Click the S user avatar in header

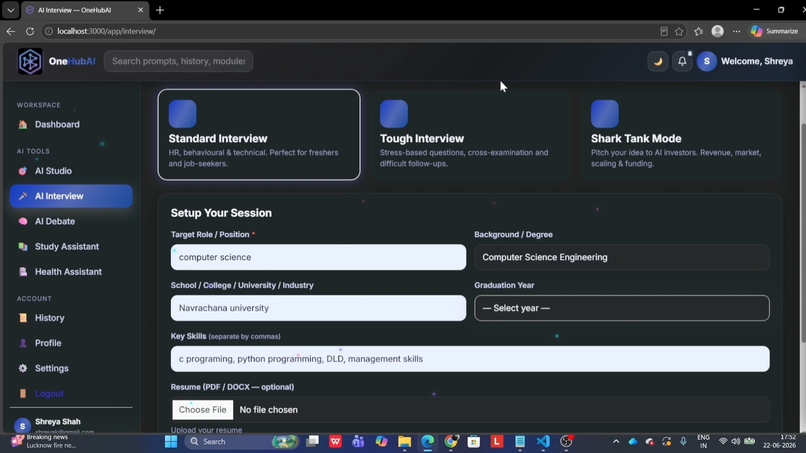(707, 61)
